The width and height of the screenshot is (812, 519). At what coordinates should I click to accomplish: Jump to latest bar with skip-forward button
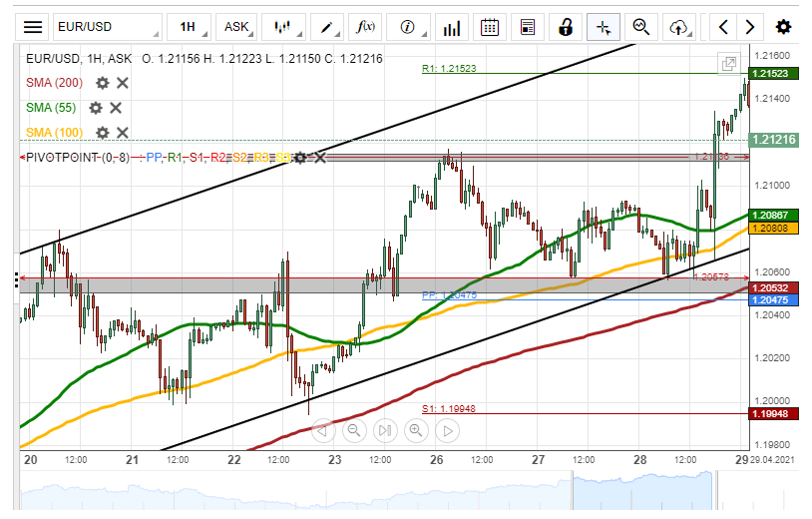384,431
